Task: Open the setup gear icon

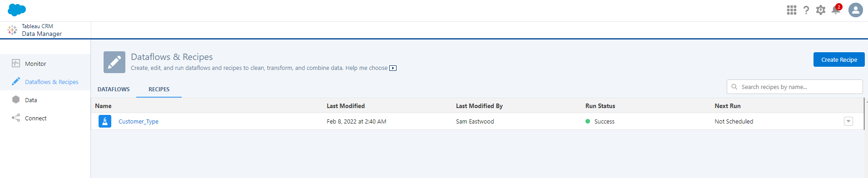Action: (x=820, y=10)
